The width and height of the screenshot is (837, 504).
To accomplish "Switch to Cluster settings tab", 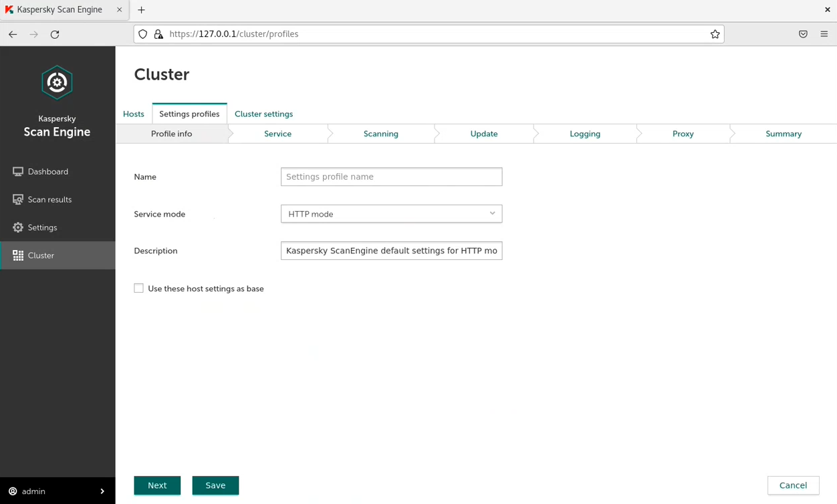I will (x=263, y=114).
